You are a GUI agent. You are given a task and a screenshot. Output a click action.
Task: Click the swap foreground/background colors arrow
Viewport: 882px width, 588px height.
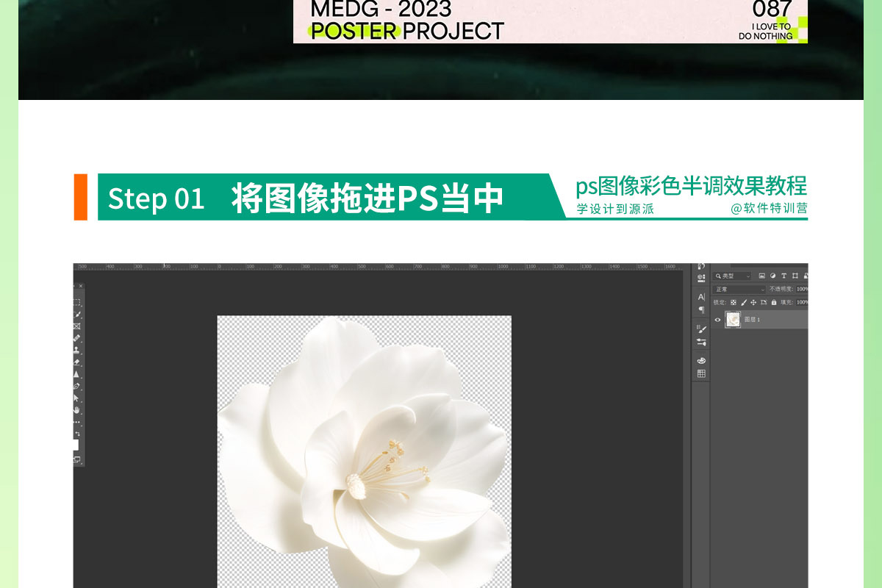[x=78, y=434]
